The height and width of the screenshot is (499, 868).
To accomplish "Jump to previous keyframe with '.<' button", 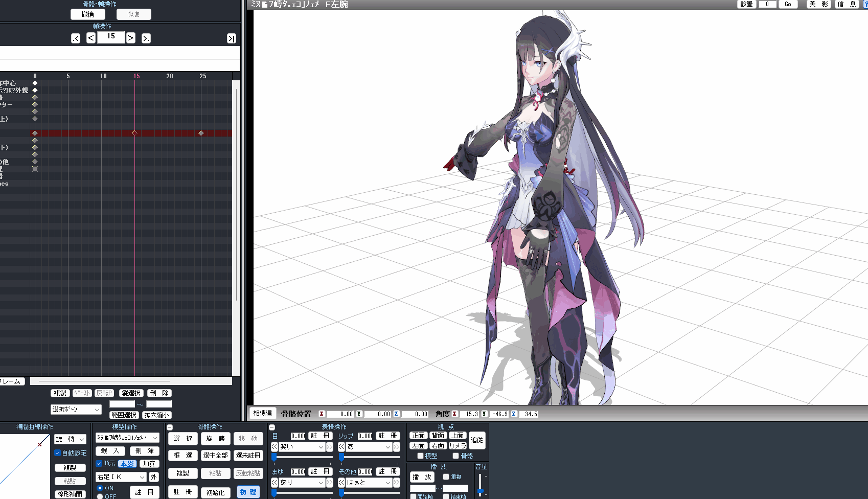I will (x=76, y=38).
